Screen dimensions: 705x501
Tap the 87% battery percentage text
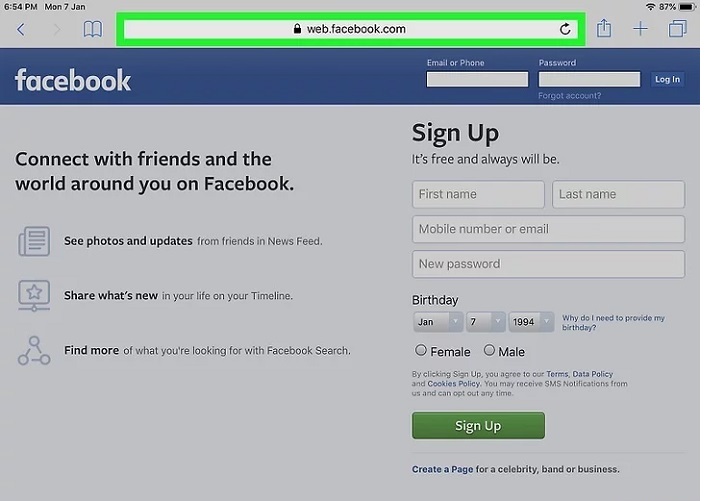click(x=667, y=7)
